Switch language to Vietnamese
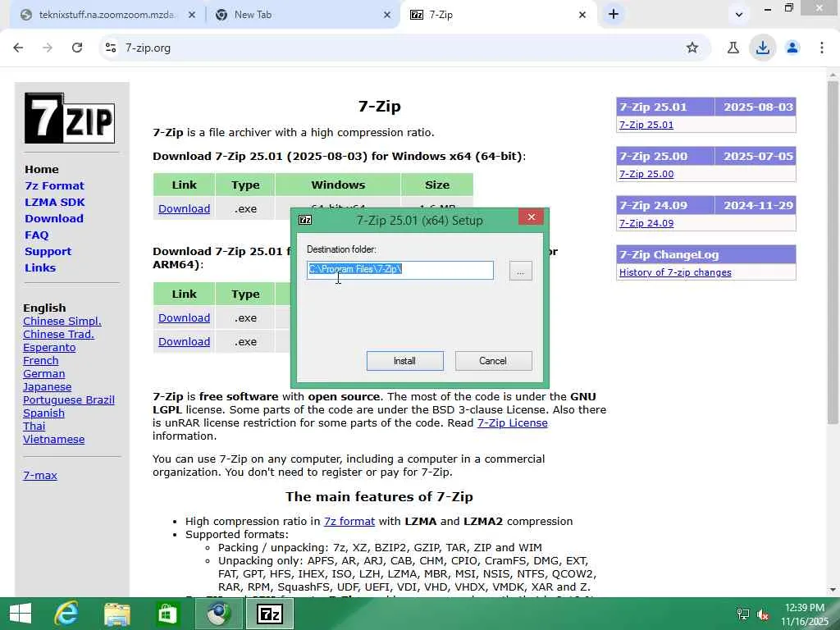The width and height of the screenshot is (840, 630). pos(53,440)
